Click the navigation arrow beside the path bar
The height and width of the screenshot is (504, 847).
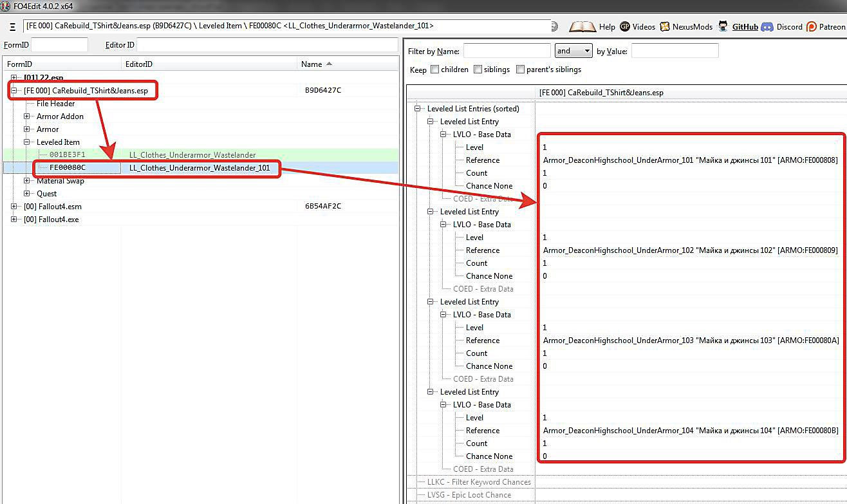555,26
